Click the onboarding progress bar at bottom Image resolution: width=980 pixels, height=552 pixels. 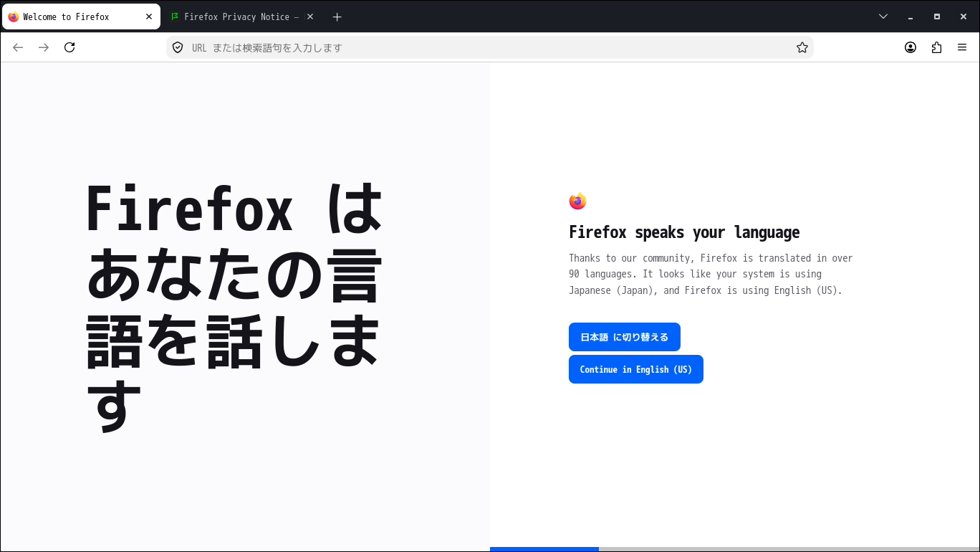pyautogui.click(x=734, y=549)
